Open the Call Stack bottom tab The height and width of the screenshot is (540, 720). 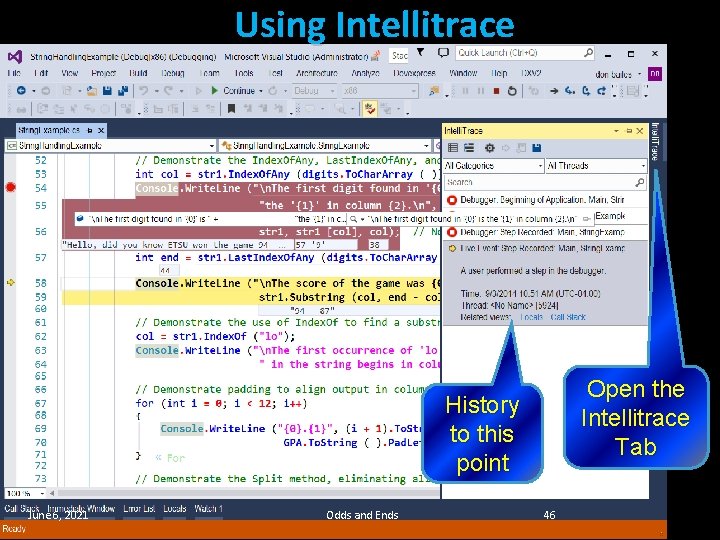click(x=22, y=508)
